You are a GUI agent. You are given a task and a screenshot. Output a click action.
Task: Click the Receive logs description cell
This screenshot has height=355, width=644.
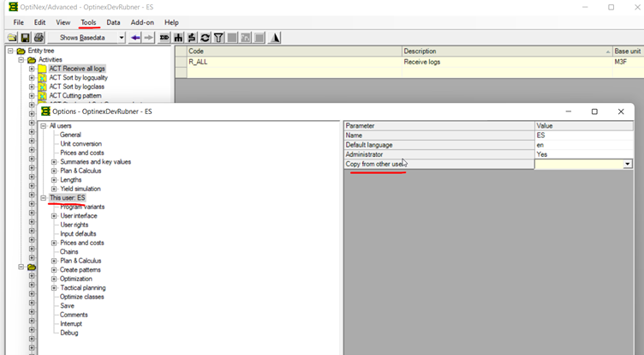point(507,62)
